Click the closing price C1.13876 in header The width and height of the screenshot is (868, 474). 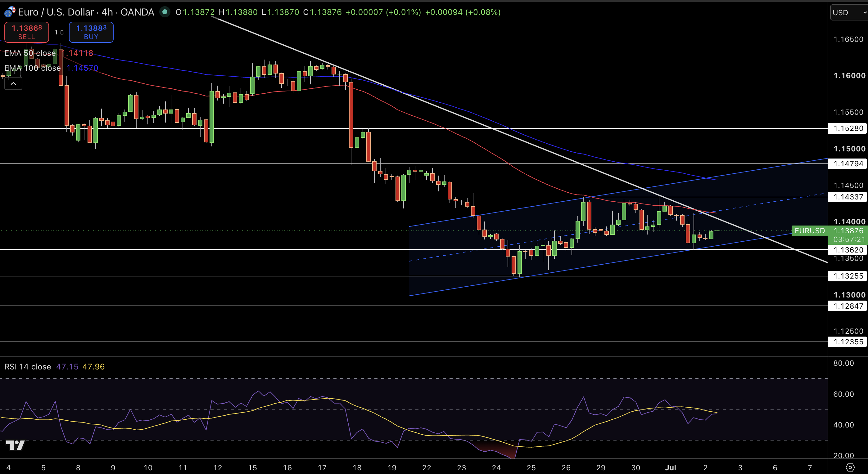click(322, 12)
